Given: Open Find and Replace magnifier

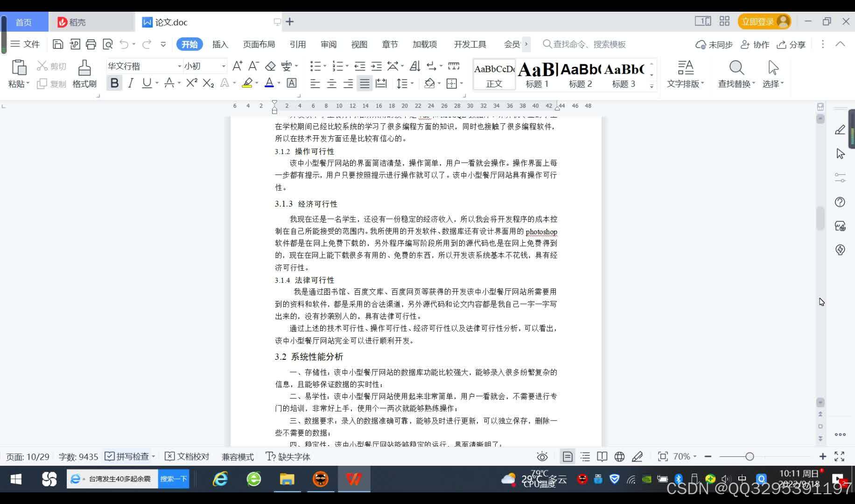Looking at the screenshot, I should tap(736, 68).
